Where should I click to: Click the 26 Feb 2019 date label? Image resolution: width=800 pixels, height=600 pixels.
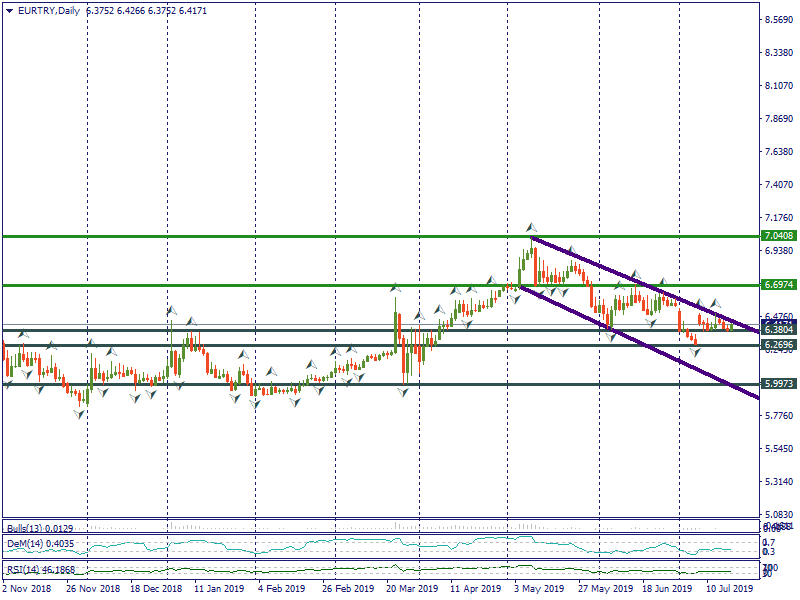[350, 590]
